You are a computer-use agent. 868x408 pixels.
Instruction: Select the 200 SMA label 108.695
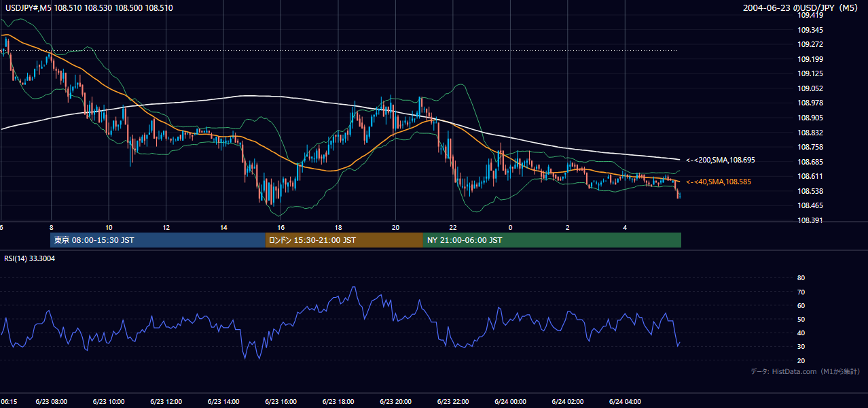(x=721, y=160)
